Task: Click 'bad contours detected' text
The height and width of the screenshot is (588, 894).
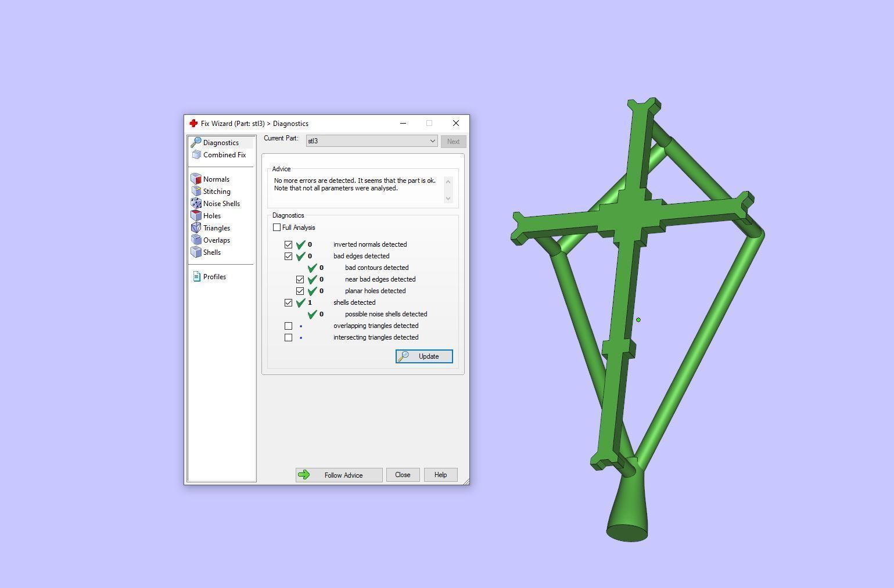Action: (x=376, y=268)
